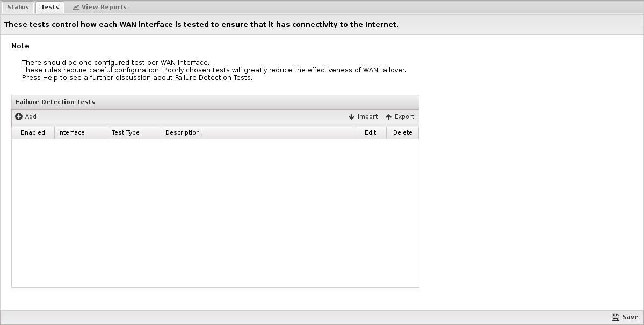Click the Edit column header
The image size is (644, 325).
370,133
